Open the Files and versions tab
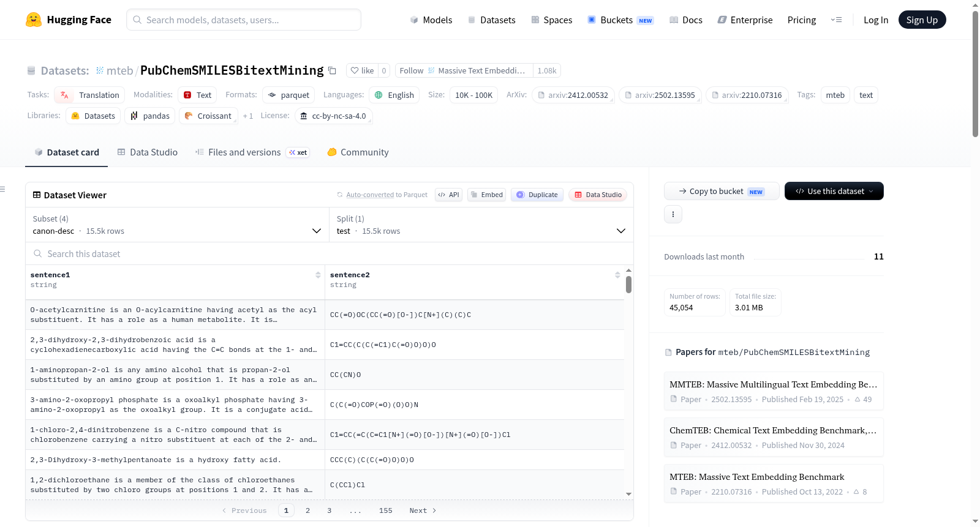 click(252, 152)
